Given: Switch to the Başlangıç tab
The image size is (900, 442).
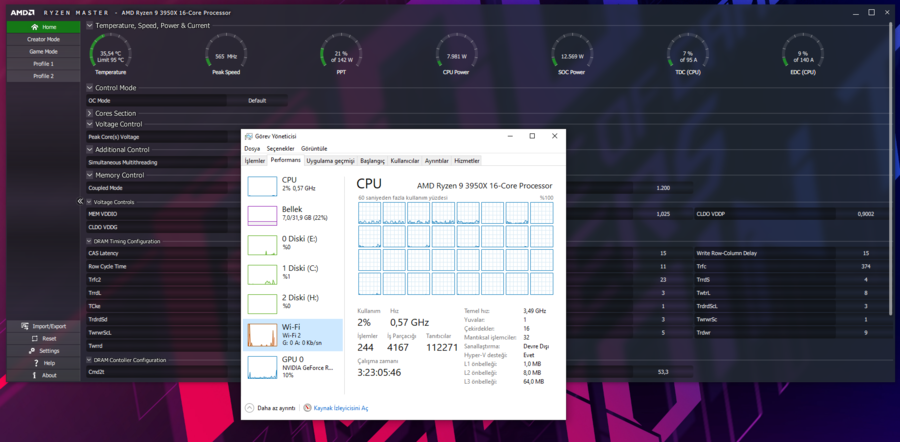Looking at the screenshot, I should pyautogui.click(x=372, y=161).
